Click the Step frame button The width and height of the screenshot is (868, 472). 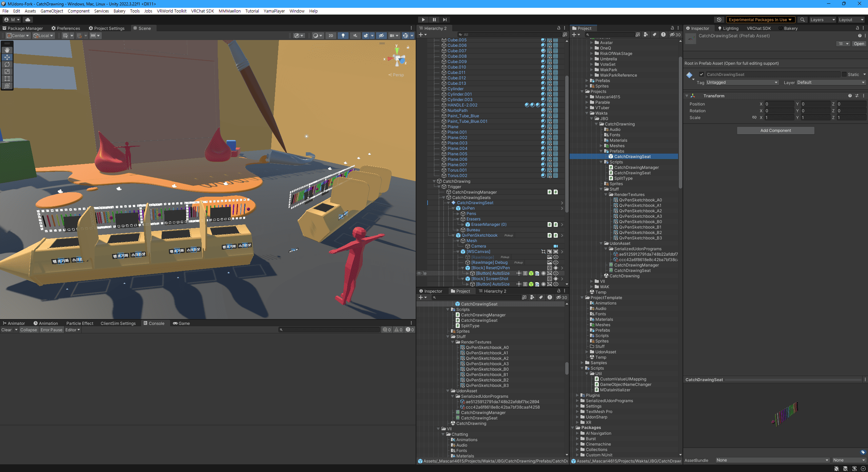pyautogui.click(x=445, y=20)
